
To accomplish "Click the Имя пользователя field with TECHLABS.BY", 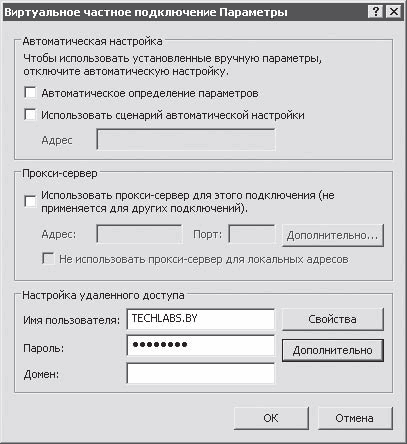I will pos(201,319).
